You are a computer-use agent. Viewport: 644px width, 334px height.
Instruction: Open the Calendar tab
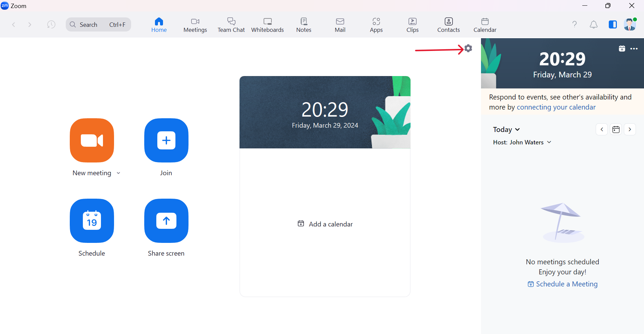(485, 25)
